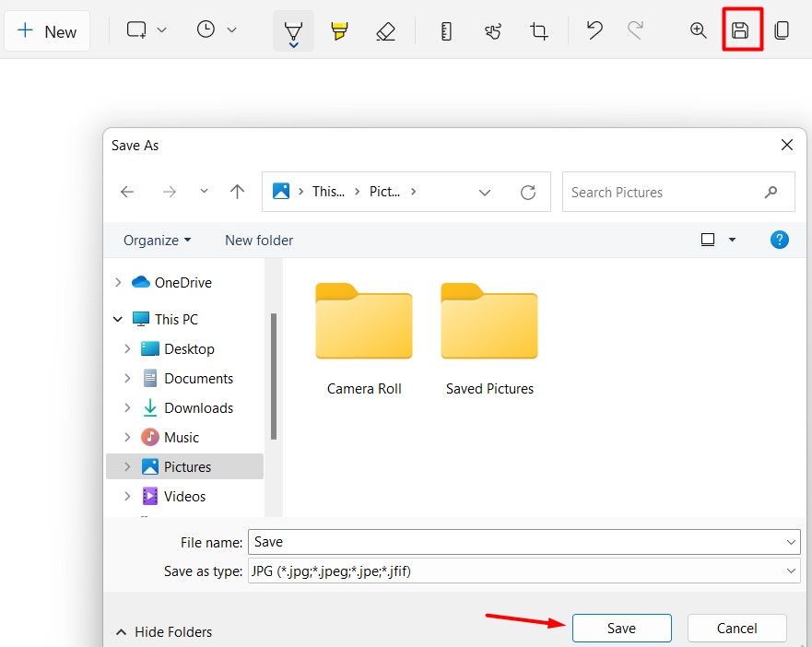Click the save floppy disk icon
The width and height of the screenshot is (812, 647).
(x=740, y=30)
